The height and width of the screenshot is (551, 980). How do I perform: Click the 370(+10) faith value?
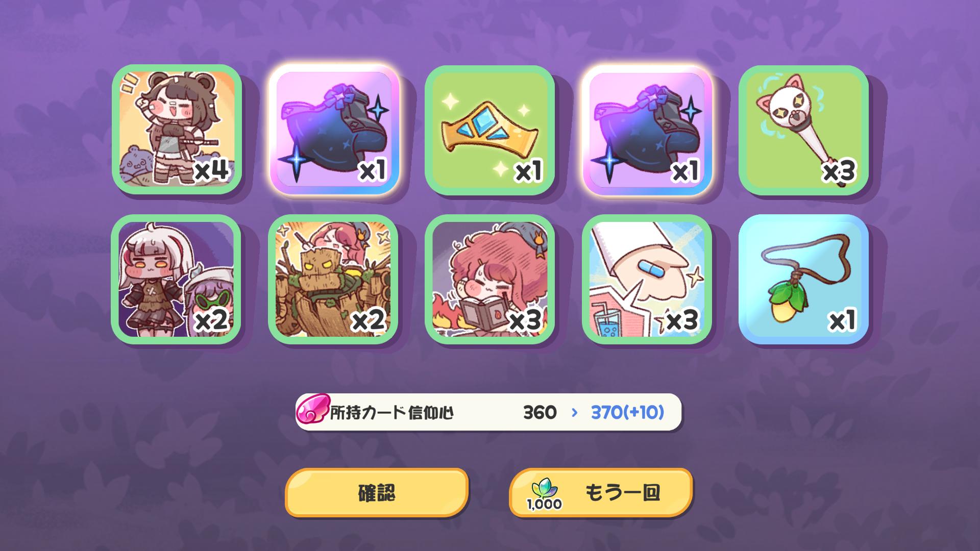click(627, 412)
